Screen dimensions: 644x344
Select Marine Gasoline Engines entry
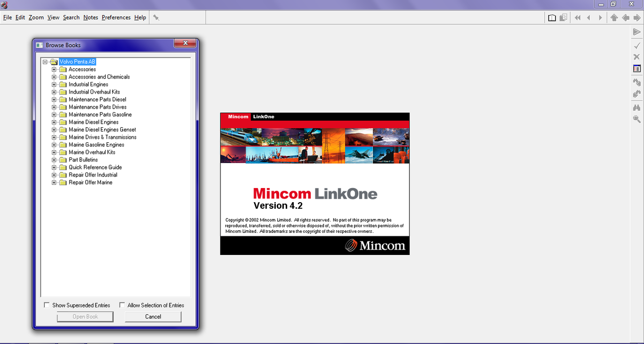point(97,145)
